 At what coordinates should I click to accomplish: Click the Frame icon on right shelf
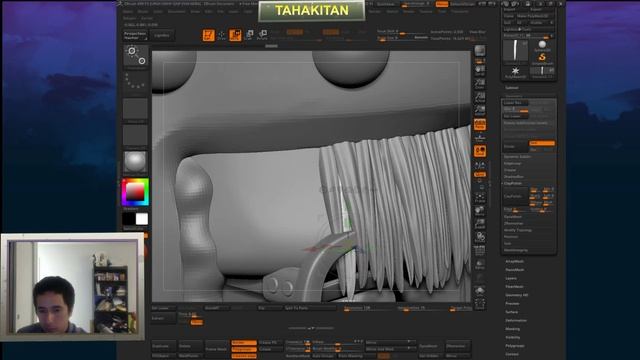[x=480, y=198]
